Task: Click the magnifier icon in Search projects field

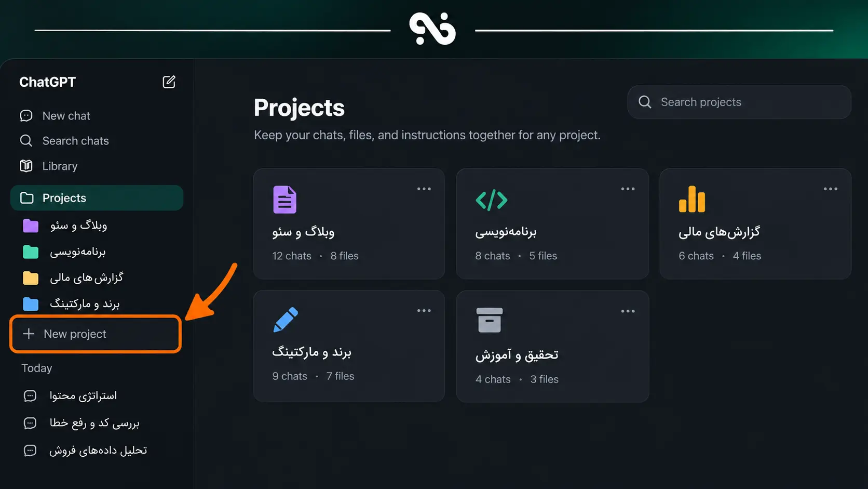Action: [x=645, y=102]
